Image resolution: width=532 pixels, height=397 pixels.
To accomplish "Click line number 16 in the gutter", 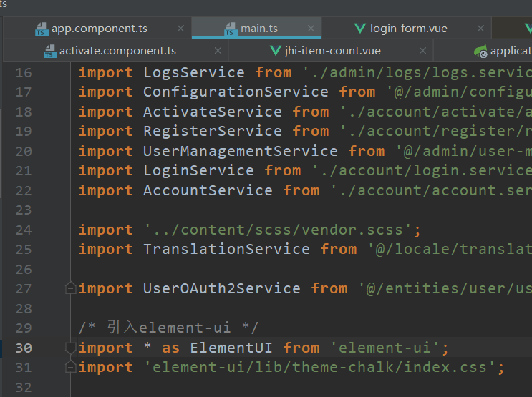I will click(24, 73).
